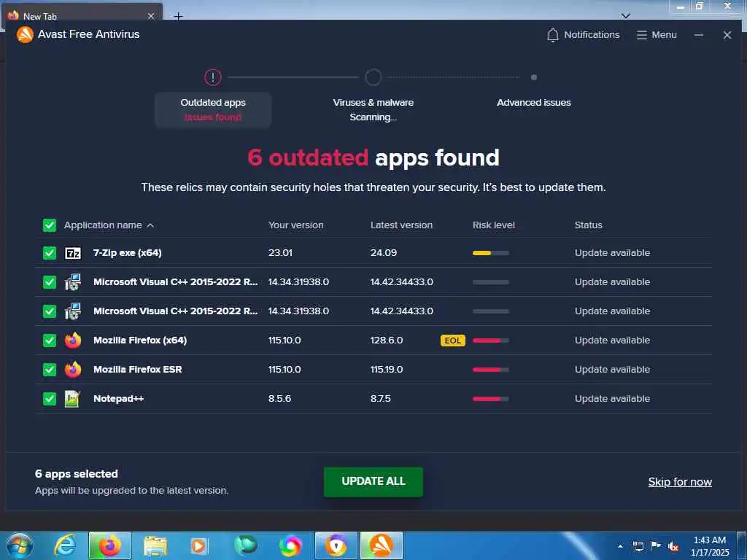Open Action Center flag icon
This screenshot has width=747, height=560.
click(656, 545)
